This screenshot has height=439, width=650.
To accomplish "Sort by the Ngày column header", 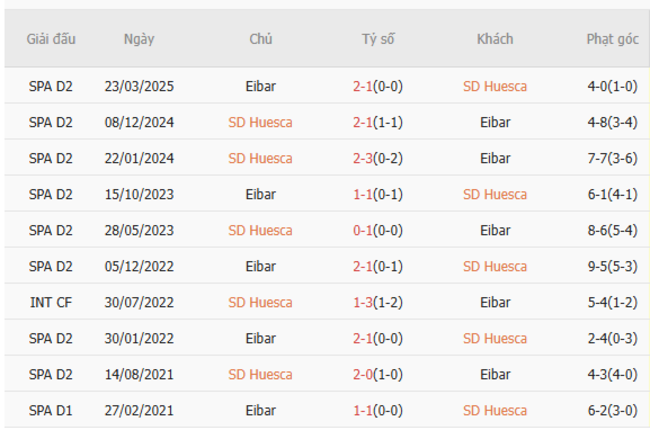I will click(139, 39).
